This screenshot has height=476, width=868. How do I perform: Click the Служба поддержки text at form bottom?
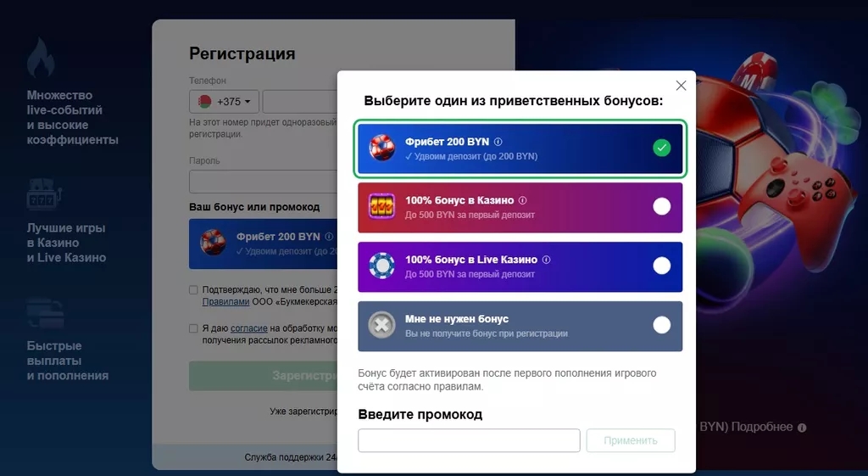pyautogui.click(x=292, y=457)
